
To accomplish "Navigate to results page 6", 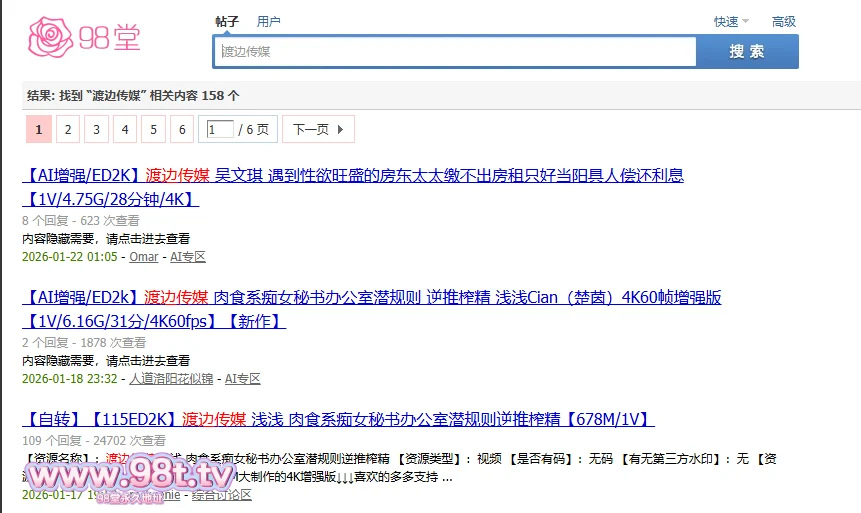I will pos(181,129).
